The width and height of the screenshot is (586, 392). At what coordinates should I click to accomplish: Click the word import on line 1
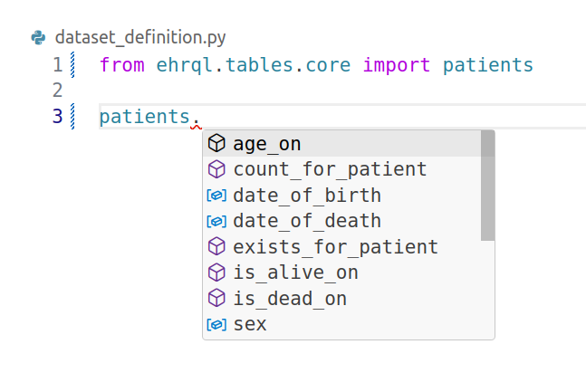tap(397, 65)
